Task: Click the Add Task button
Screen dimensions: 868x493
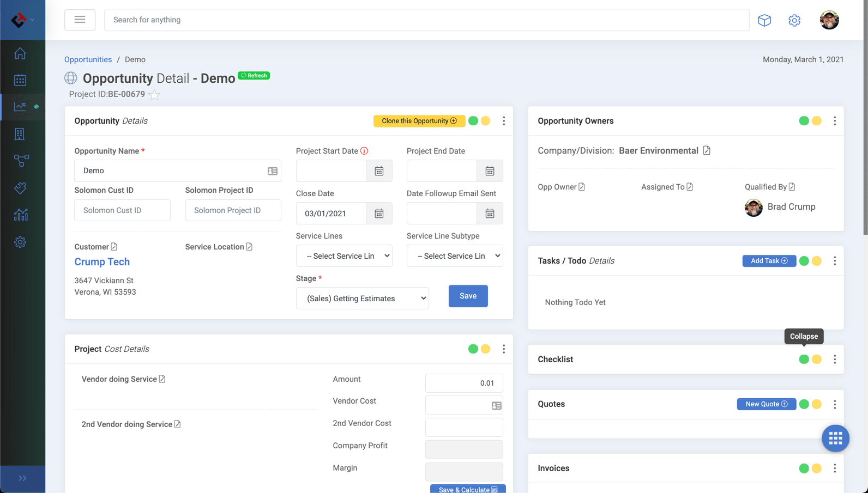Action: [x=769, y=261]
